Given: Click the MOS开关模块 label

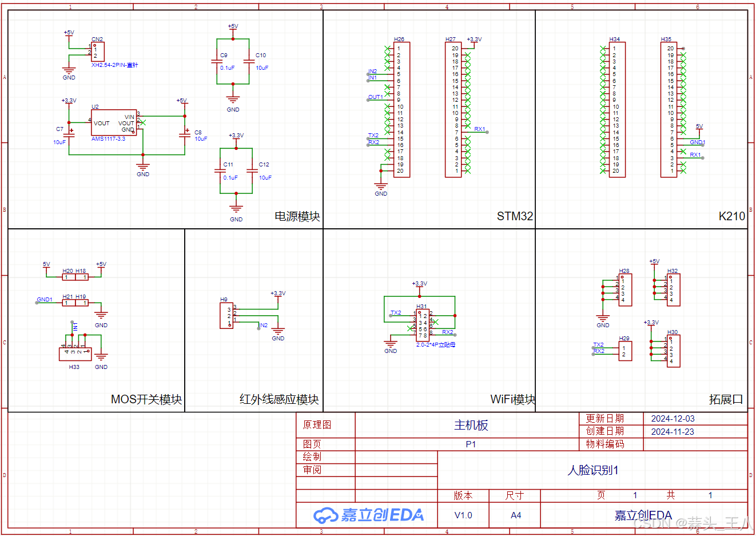Looking at the screenshot, I should pyautogui.click(x=146, y=399).
